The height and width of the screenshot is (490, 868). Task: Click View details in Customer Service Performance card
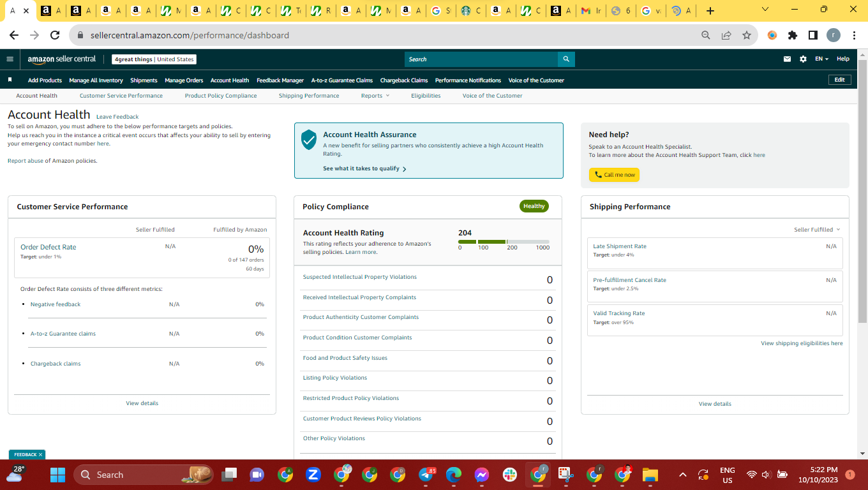tap(142, 403)
